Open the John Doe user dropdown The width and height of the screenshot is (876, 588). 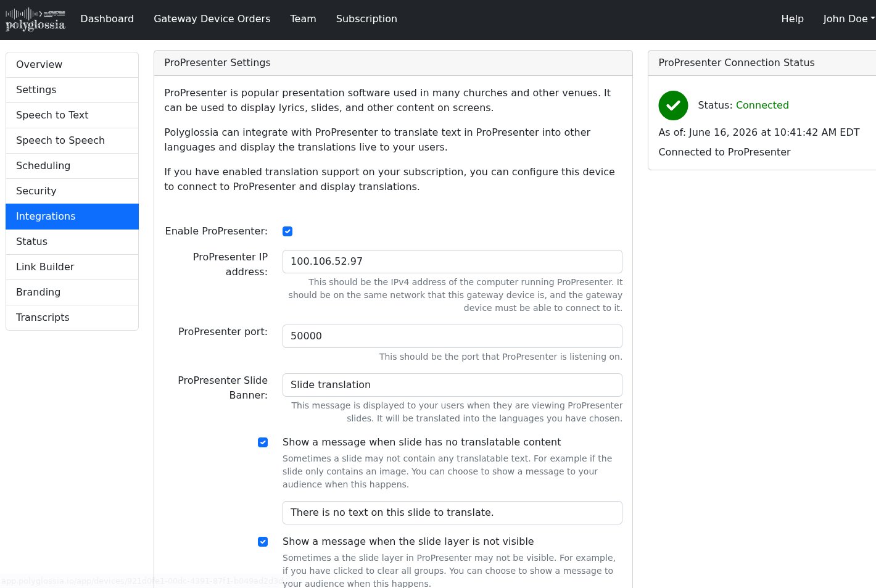(x=849, y=19)
